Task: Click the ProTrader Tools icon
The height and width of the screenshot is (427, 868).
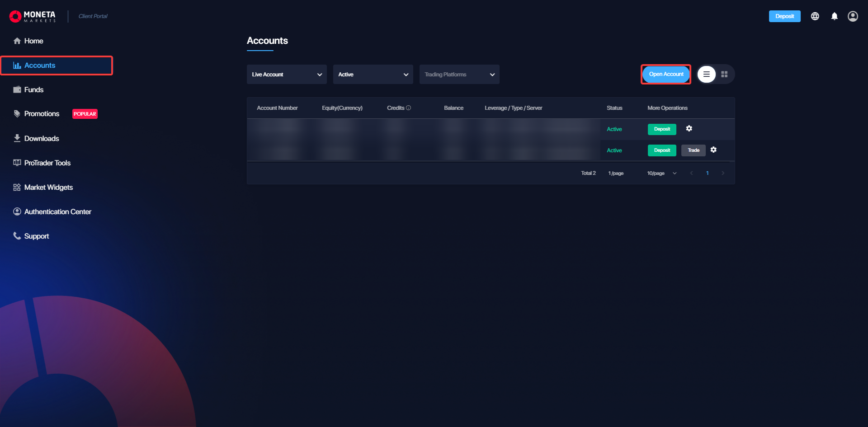Action: click(x=17, y=163)
